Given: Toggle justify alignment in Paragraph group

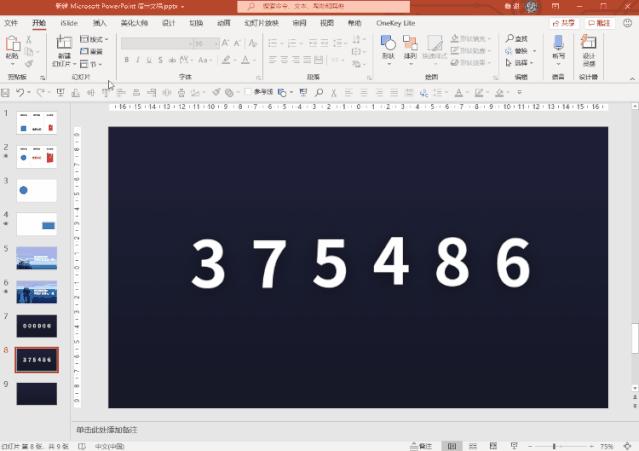Looking at the screenshot, I should [307, 60].
